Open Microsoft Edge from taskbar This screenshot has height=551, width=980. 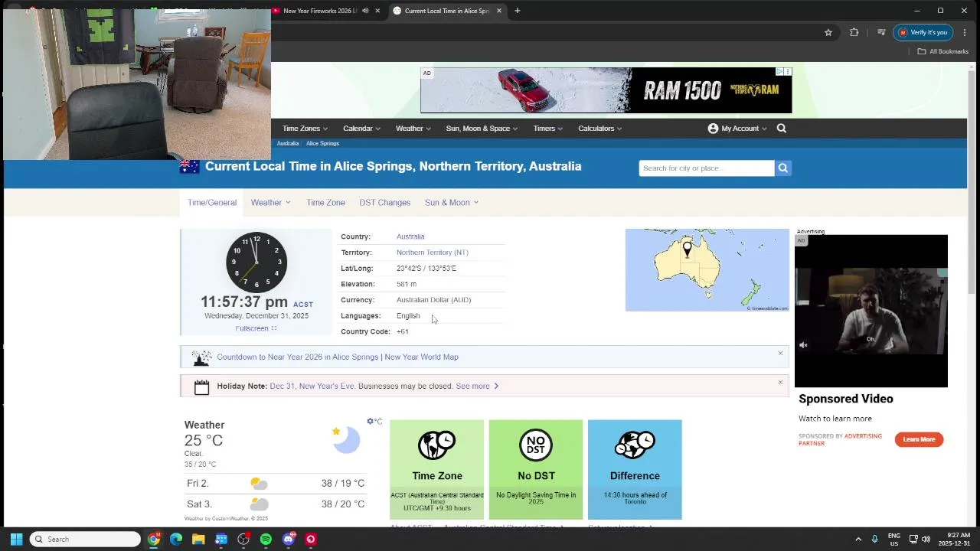(176, 539)
